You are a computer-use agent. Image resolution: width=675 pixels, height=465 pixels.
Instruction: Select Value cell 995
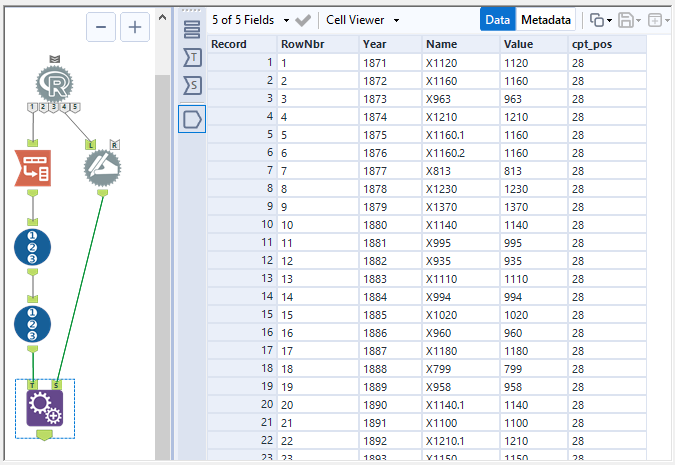[x=534, y=243]
